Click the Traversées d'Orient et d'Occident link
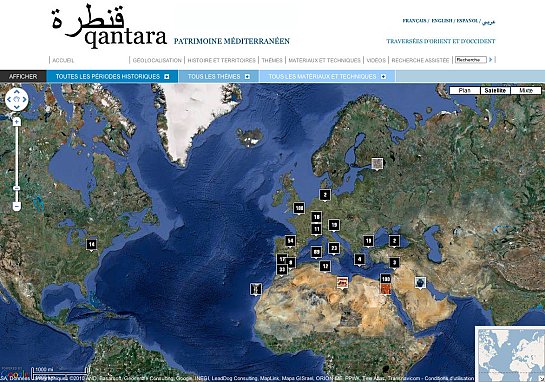Viewport: 545px width, 382px height. pos(441,41)
